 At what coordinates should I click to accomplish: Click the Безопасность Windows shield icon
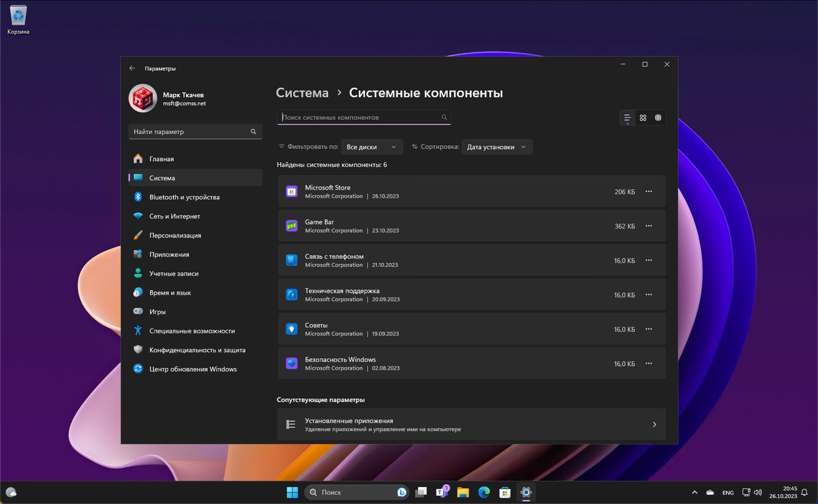(x=292, y=363)
